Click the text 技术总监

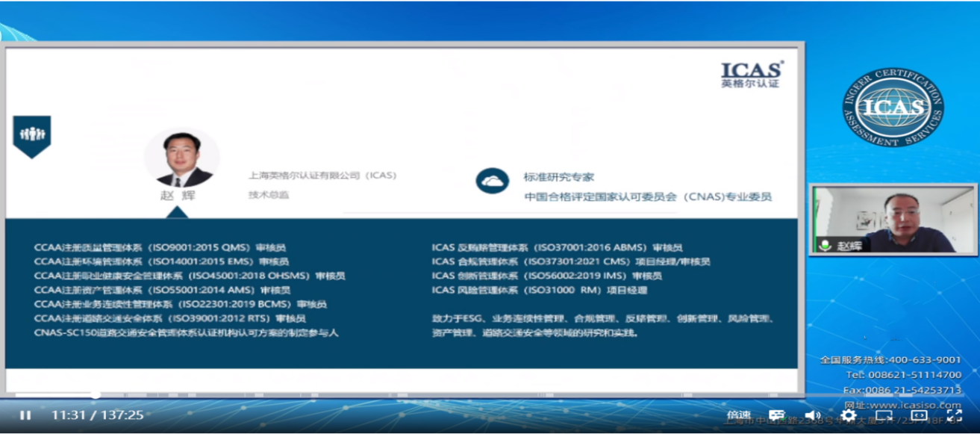[269, 195]
